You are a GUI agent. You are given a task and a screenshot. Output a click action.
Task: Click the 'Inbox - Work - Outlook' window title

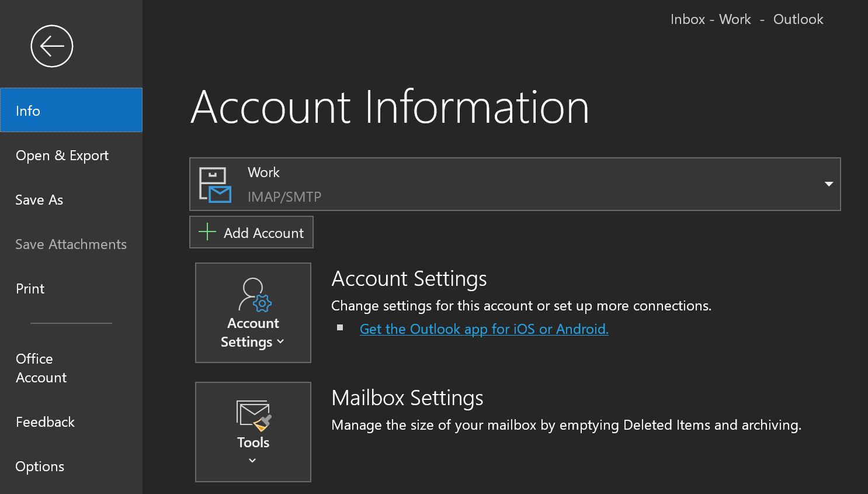(747, 19)
